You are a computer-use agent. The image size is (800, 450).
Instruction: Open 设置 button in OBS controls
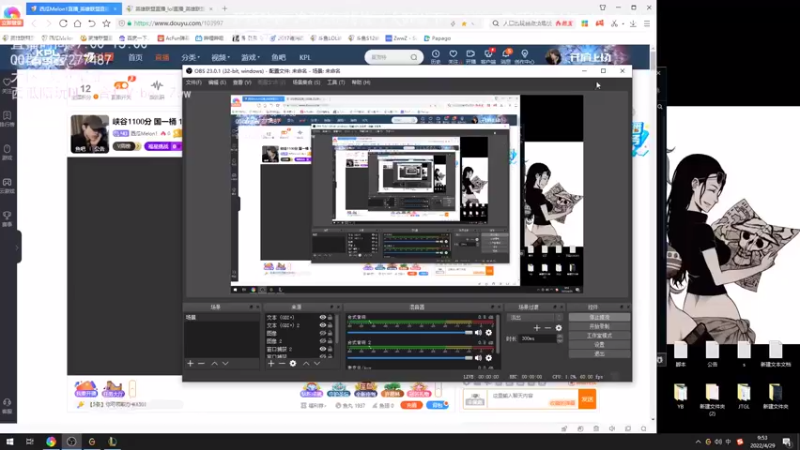599,344
